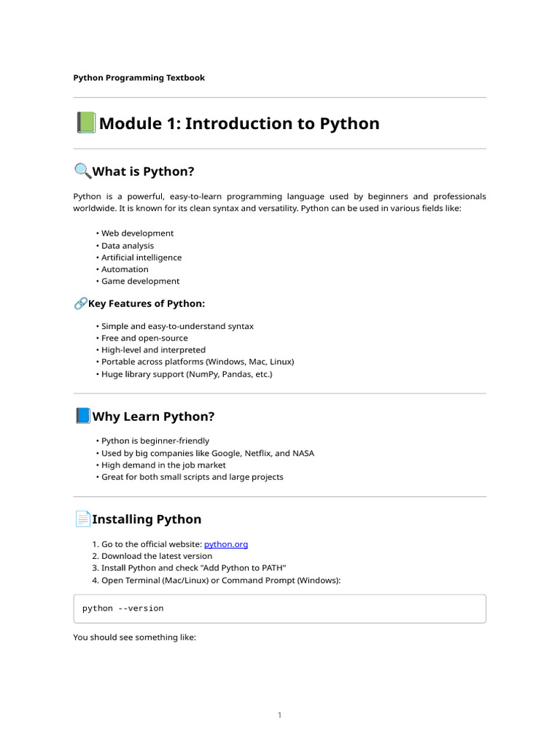This screenshot has height=747, width=560.
Task: Click the Download the latest version step
Action: coord(157,556)
